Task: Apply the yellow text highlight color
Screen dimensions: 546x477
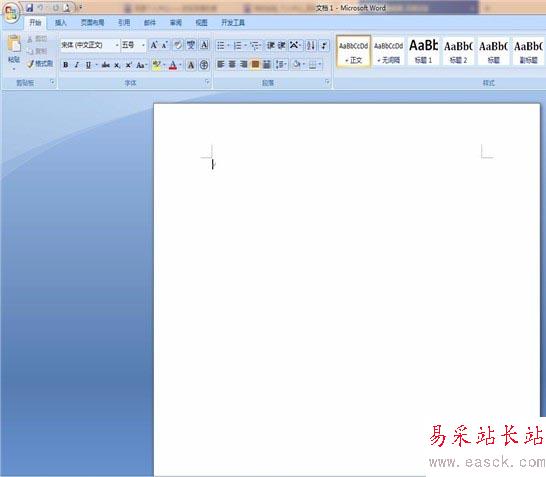Action: coord(156,65)
